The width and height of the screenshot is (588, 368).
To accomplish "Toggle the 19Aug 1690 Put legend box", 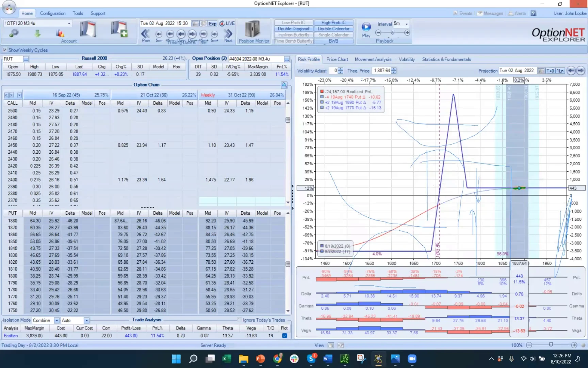I will pos(322,103).
